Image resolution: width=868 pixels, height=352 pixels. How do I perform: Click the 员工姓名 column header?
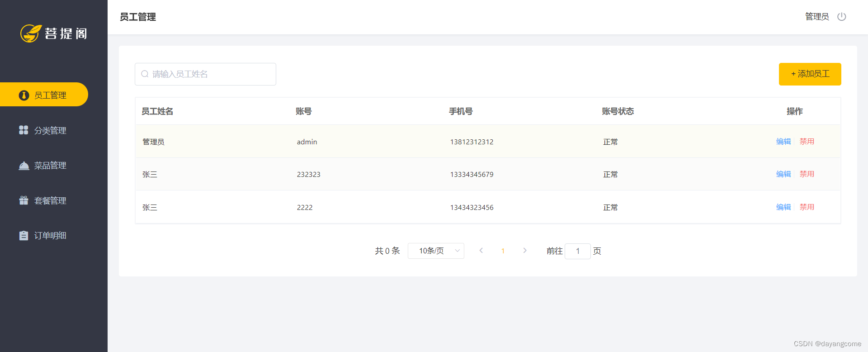click(x=157, y=111)
